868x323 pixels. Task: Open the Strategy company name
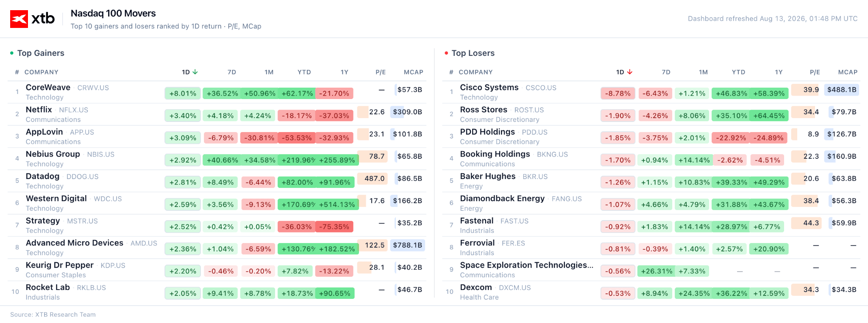(x=43, y=221)
